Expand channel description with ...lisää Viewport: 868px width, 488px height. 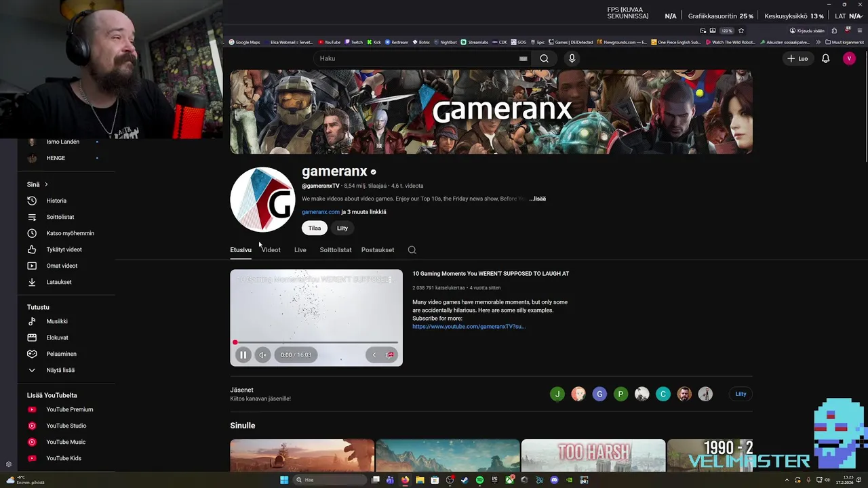538,199
